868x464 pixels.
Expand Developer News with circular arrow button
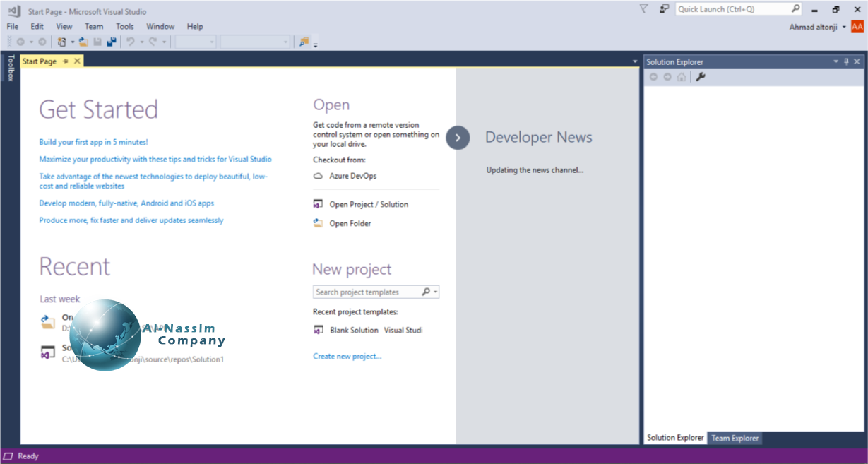tap(458, 138)
